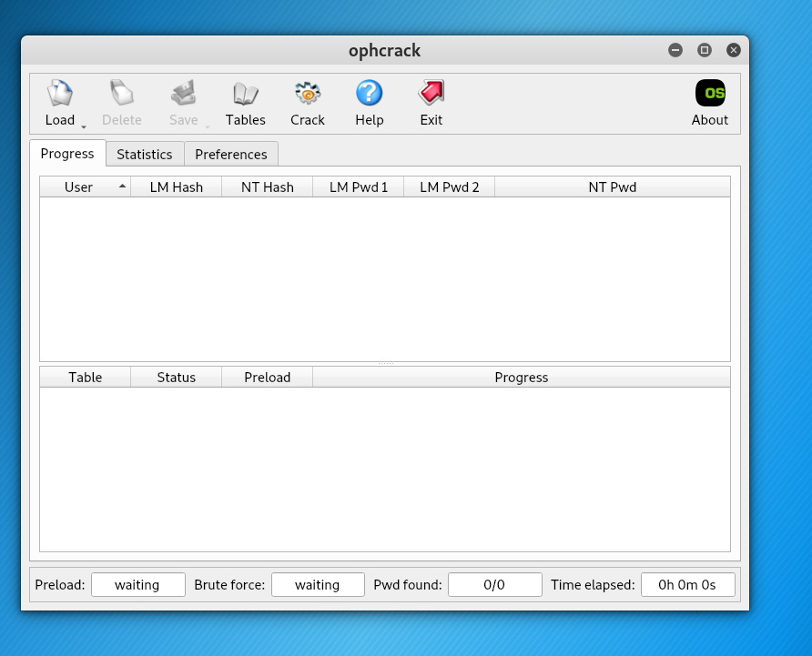The image size is (812, 656).
Task: Sort by the User column header
Action: [85, 187]
